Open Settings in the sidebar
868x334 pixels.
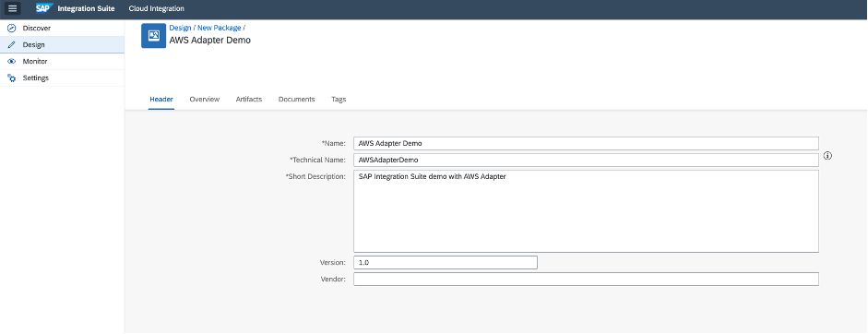(x=62, y=78)
